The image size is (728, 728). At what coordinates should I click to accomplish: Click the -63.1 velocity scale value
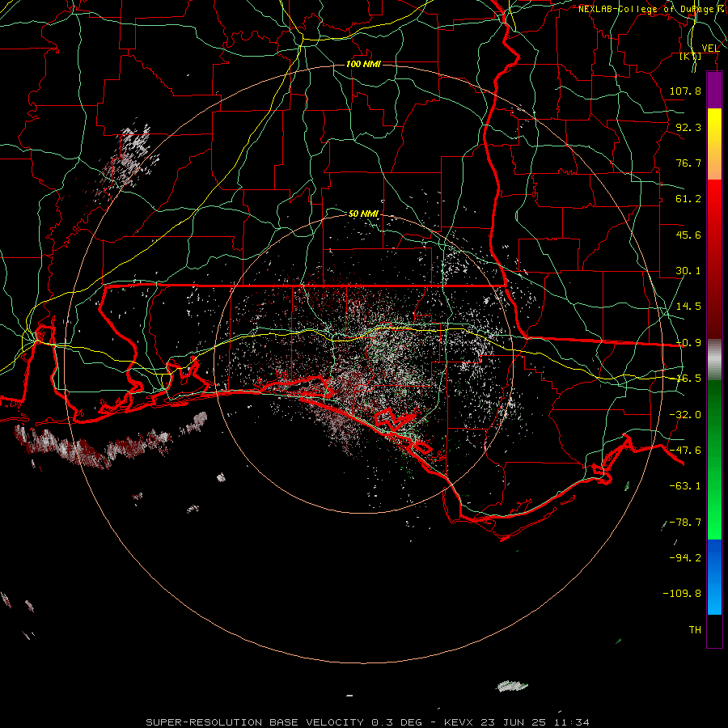tap(685, 486)
